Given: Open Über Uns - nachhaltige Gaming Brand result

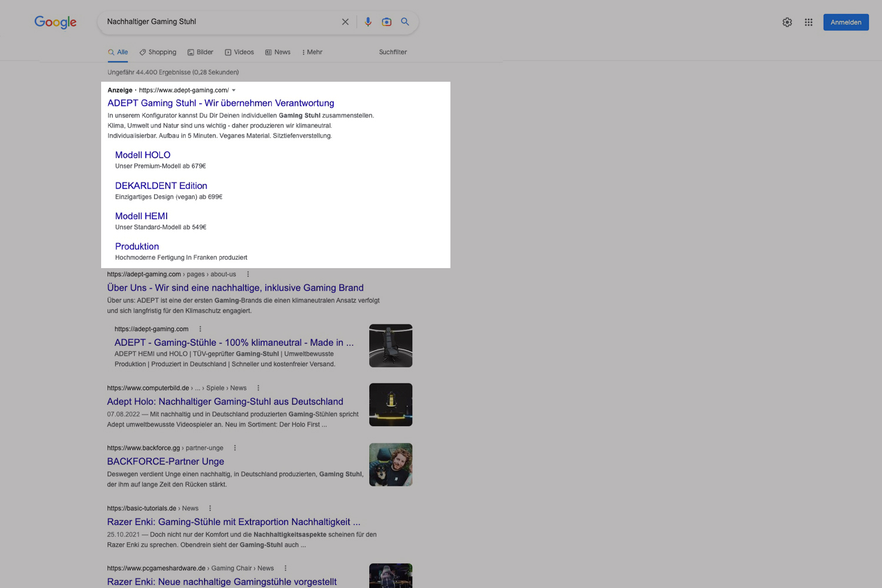Looking at the screenshot, I should (x=235, y=288).
